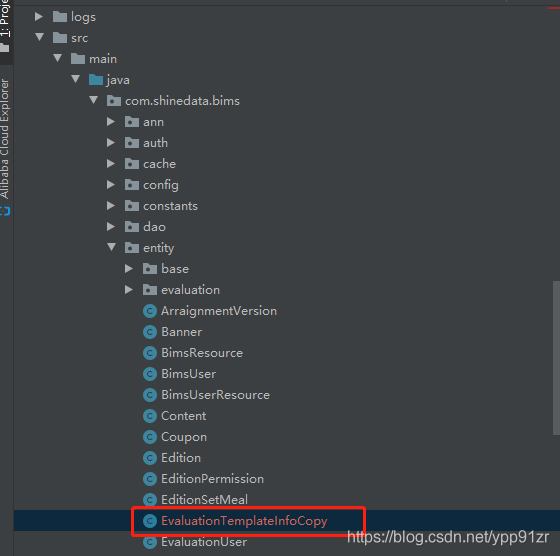Viewport: 560px width, 556px height.
Task: Click the logs folder icon
Action: tap(60, 17)
